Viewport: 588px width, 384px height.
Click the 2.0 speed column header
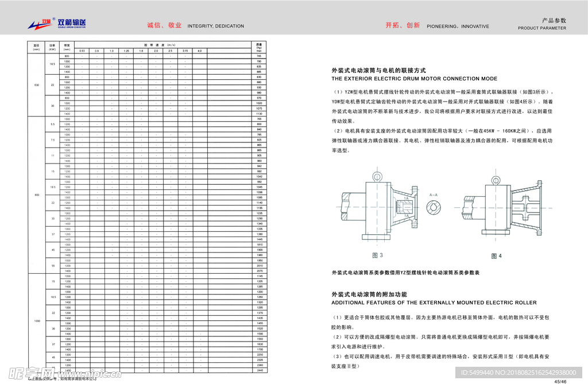coord(156,51)
